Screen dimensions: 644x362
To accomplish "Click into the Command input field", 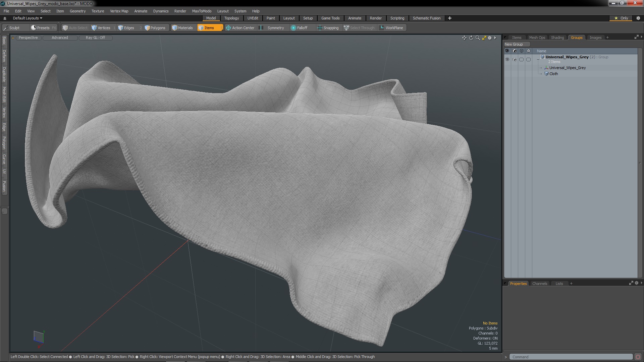I will (570, 357).
